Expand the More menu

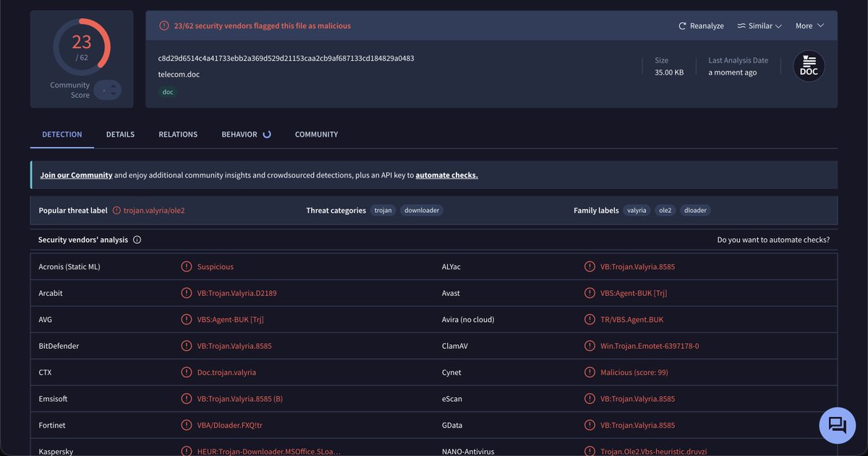click(809, 26)
